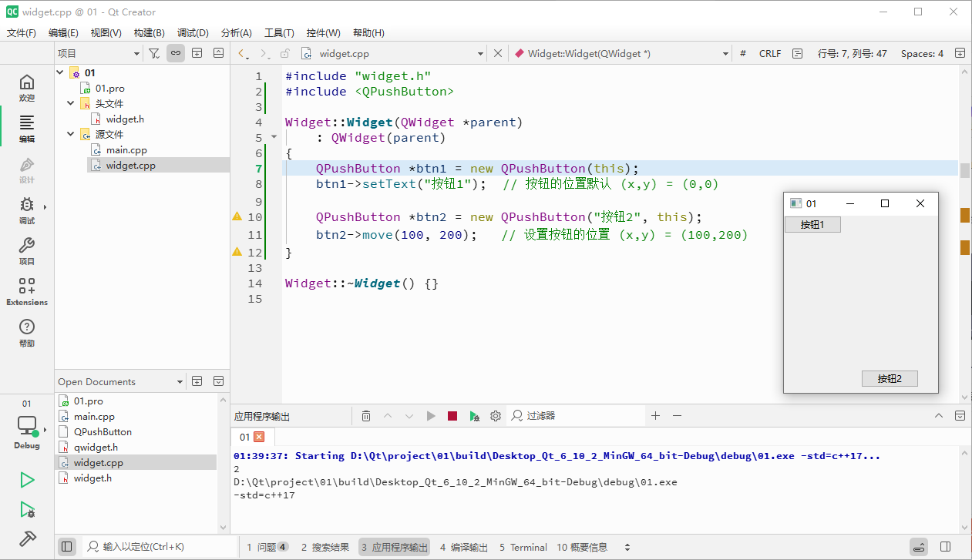The image size is (972, 560).
Task: Split the Open Documents panel
Action: (197, 381)
